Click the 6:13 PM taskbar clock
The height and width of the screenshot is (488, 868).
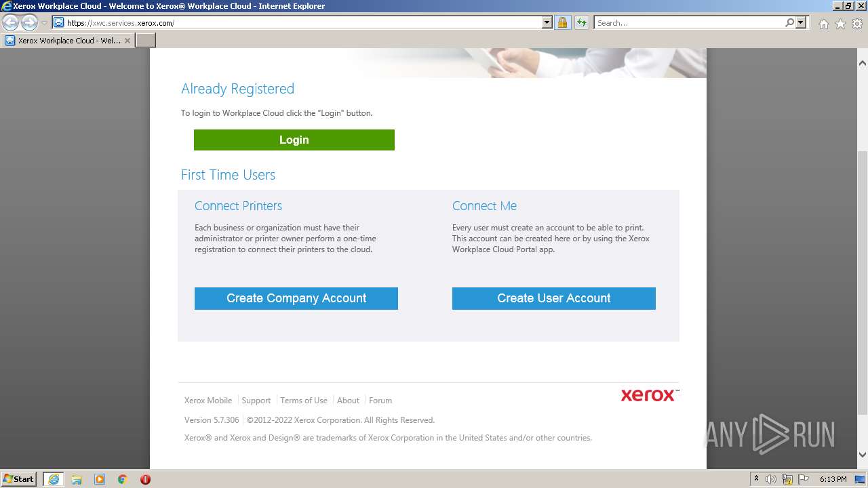click(833, 479)
